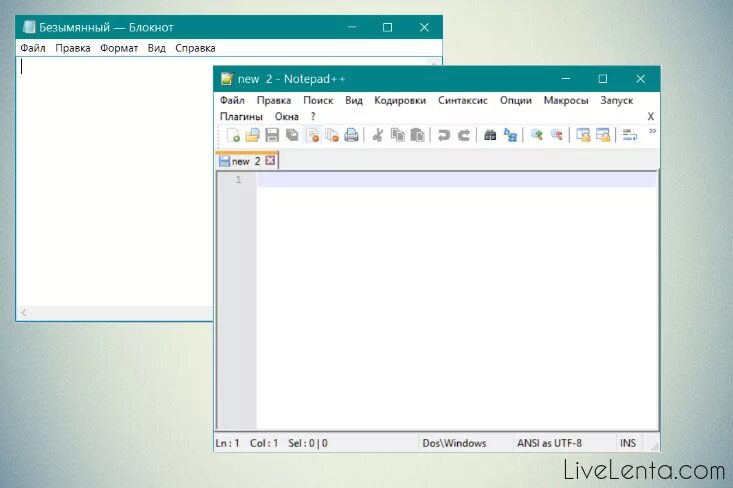
Task: Close the new 2 tab via red X
Action: 270,161
